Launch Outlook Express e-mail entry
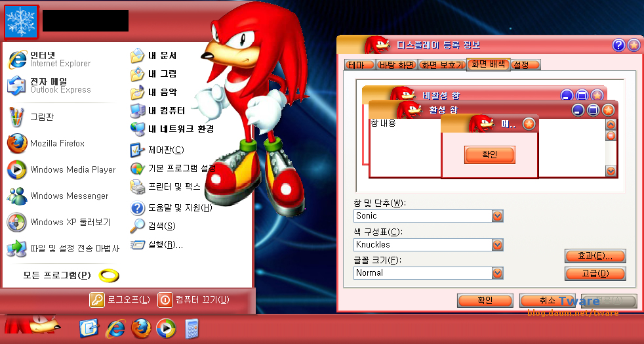The width and height of the screenshot is (644, 344). 49,85
